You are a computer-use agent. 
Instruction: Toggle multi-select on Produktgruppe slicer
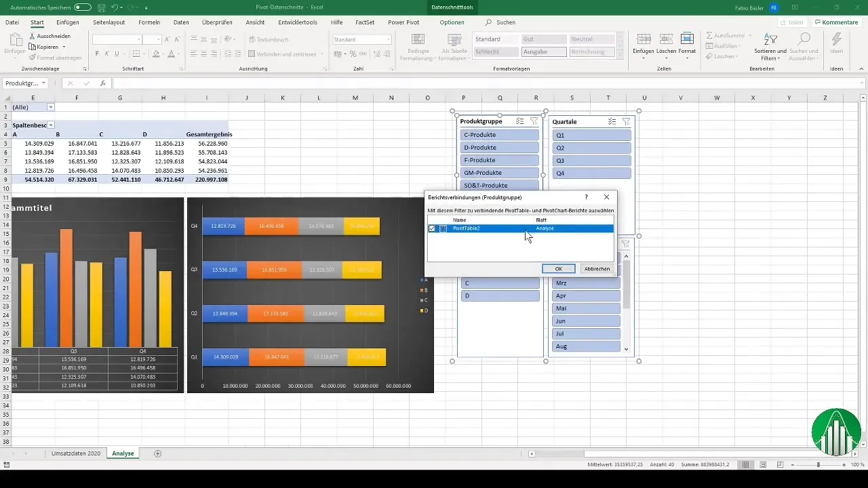[x=519, y=121]
